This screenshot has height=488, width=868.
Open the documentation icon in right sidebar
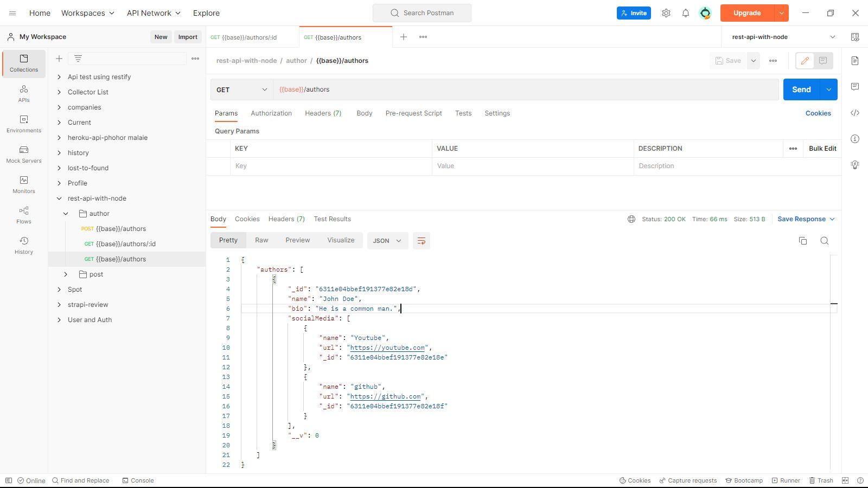pyautogui.click(x=855, y=61)
